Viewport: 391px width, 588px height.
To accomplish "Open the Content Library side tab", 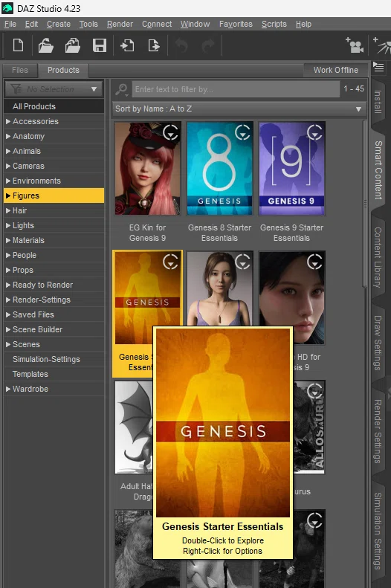I will click(378, 258).
